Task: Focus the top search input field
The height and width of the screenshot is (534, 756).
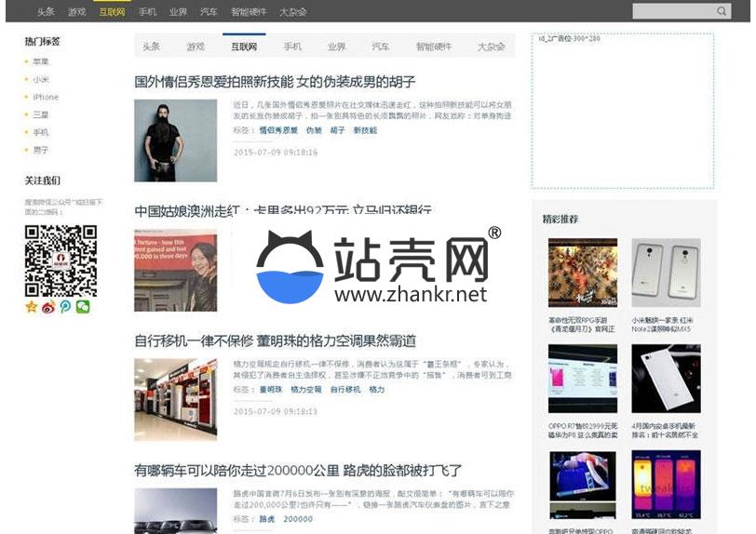Action: (x=674, y=11)
